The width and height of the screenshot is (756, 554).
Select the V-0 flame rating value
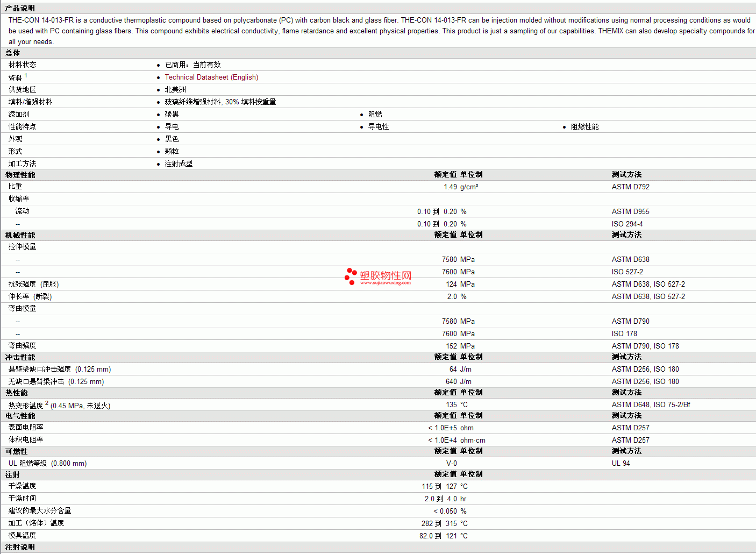[452, 463]
